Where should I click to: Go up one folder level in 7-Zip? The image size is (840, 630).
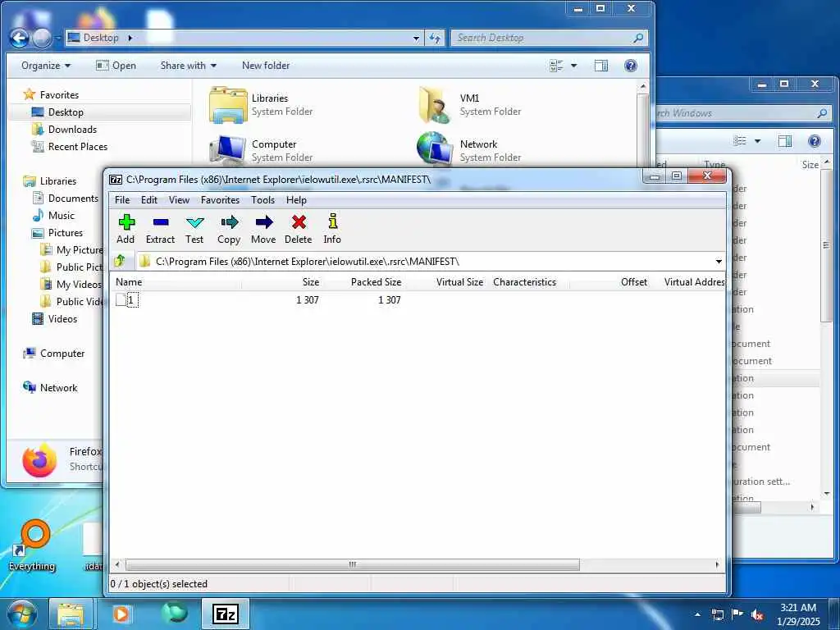coord(120,262)
